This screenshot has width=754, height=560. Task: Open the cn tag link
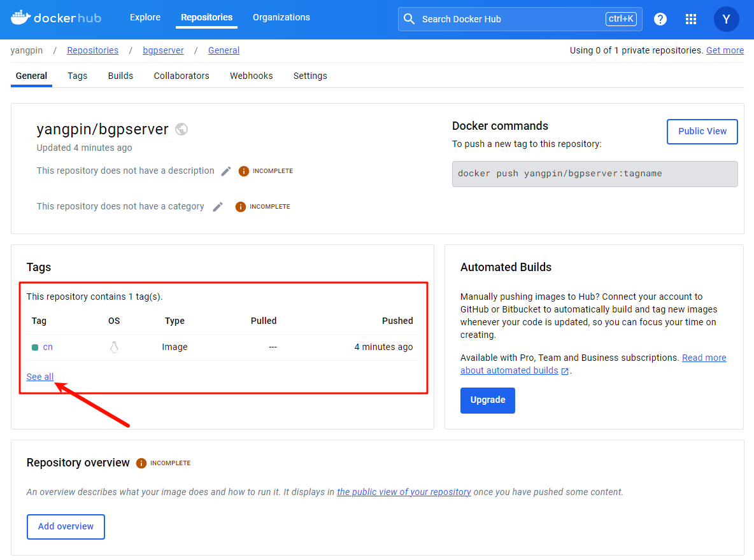tap(48, 347)
